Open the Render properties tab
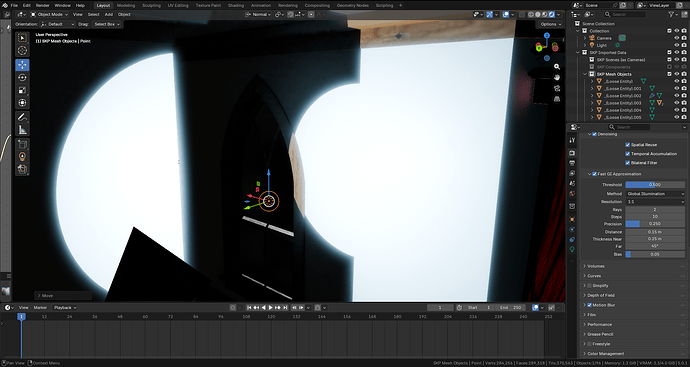The width and height of the screenshot is (690, 367). [x=572, y=153]
